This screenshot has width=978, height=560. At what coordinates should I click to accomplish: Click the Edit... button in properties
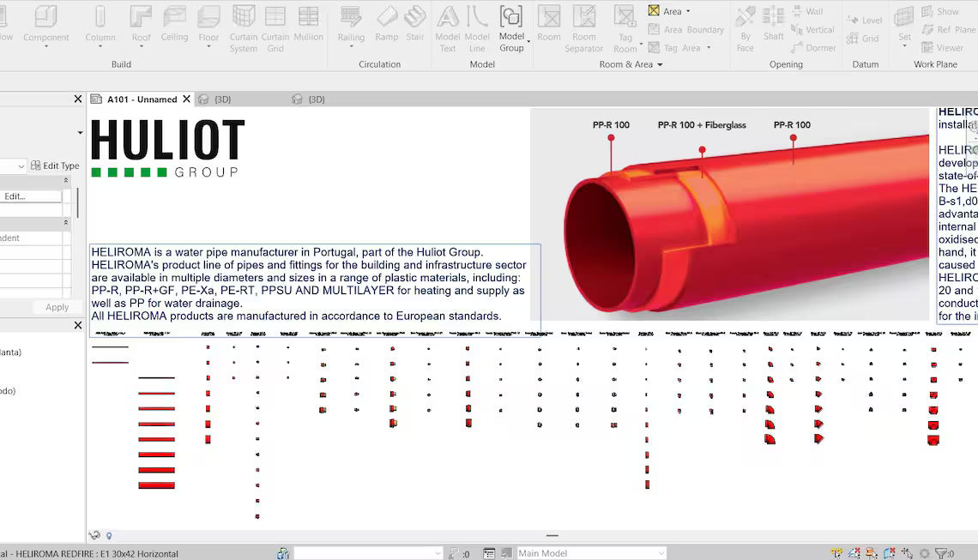pyautogui.click(x=31, y=196)
